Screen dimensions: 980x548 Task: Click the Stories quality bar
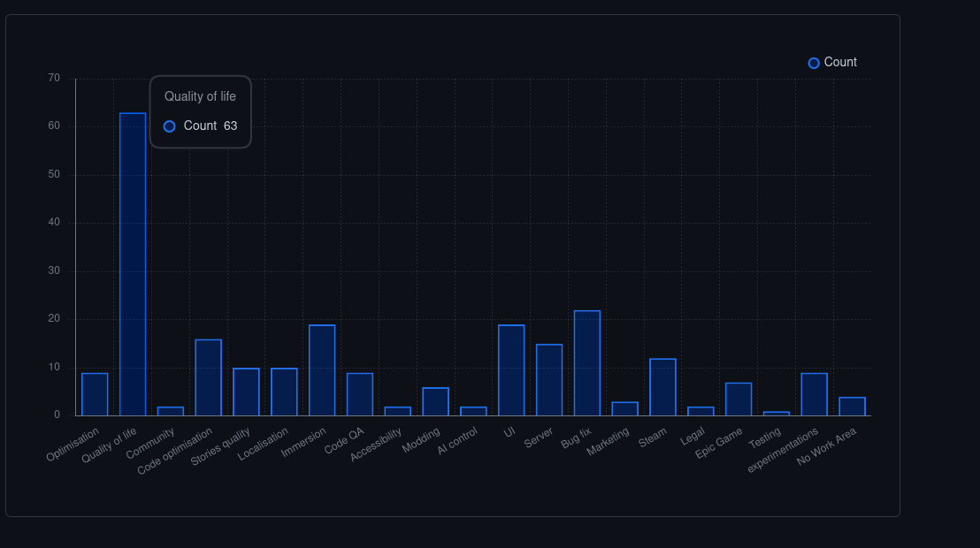(x=246, y=392)
